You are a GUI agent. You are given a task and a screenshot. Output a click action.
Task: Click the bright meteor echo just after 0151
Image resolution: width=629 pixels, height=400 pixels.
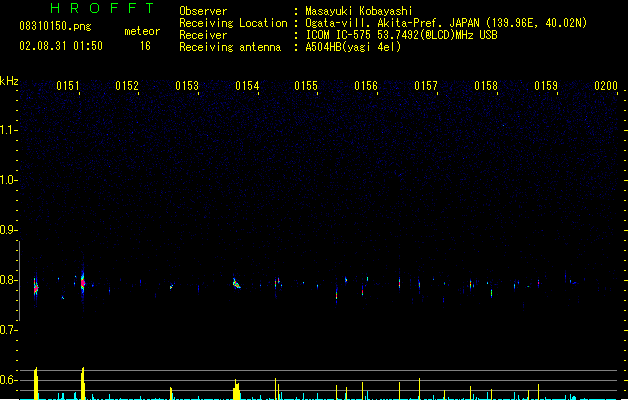pos(83,283)
